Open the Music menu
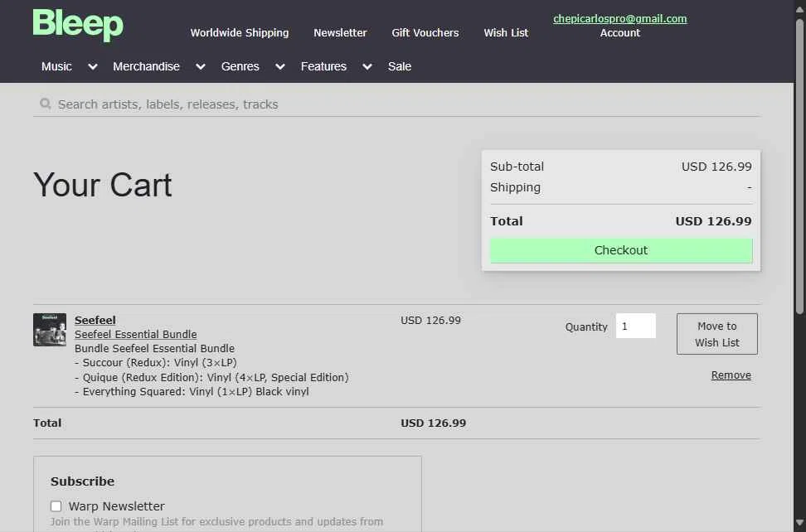This screenshot has width=806, height=532. click(x=56, y=66)
